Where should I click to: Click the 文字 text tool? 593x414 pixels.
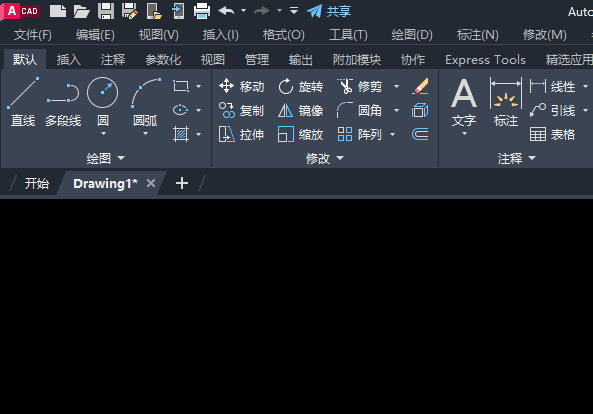(x=464, y=102)
